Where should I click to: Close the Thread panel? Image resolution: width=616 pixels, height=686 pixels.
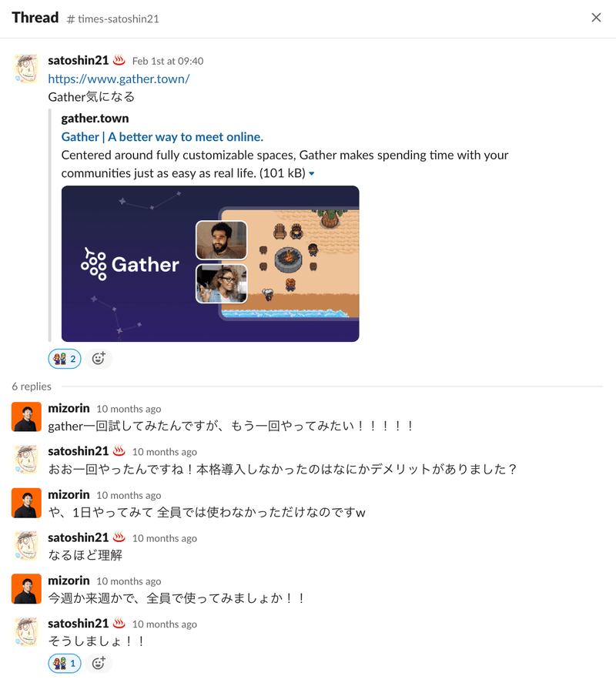tap(596, 18)
